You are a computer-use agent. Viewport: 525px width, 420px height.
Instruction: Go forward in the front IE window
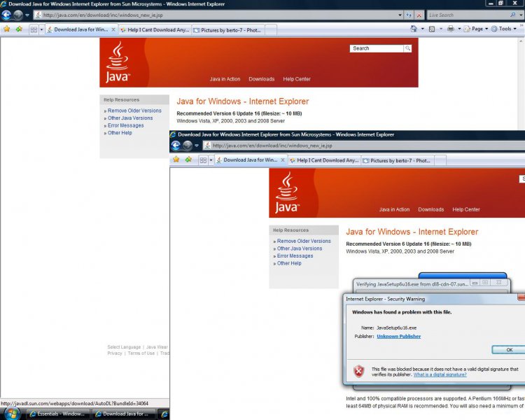[188, 146]
